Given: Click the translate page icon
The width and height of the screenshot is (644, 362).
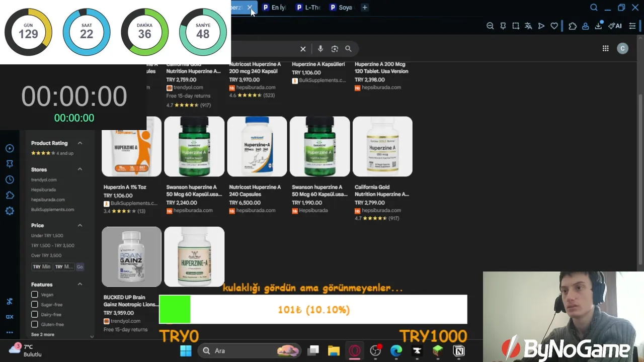Looking at the screenshot, I should point(528,26).
